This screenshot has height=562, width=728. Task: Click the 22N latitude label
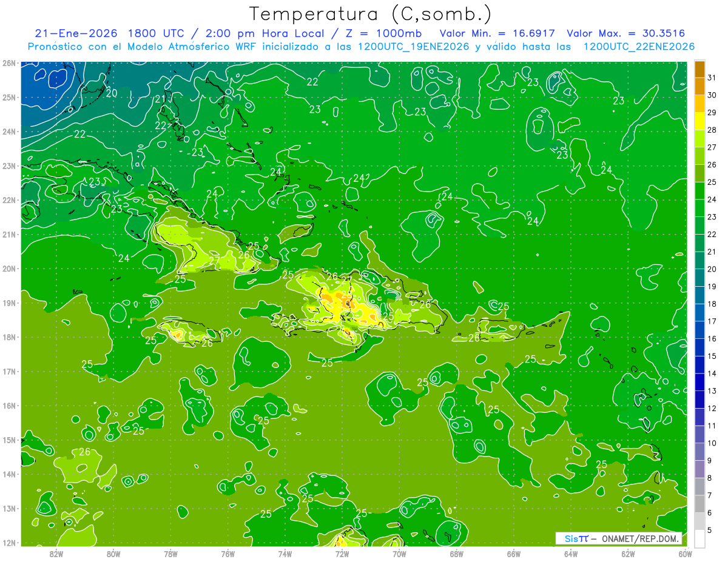[x=8, y=200]
